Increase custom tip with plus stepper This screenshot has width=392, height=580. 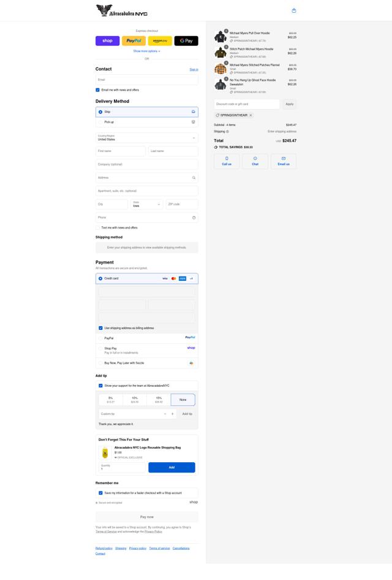click(x=173, y=414)
